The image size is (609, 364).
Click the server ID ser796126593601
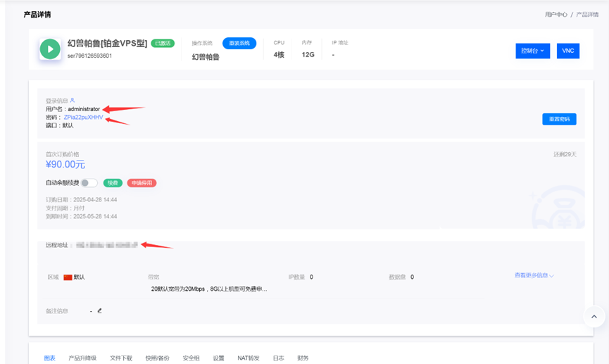click(x=89, y=56)
